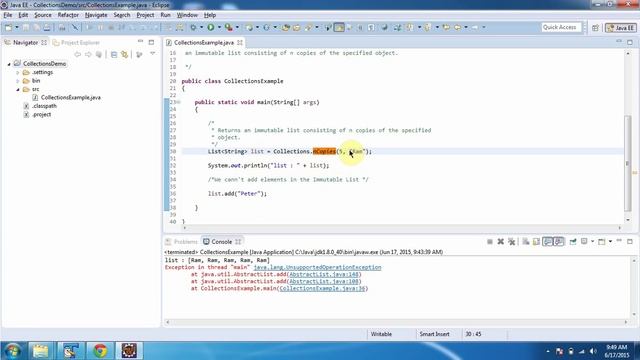
Task: Click the New file toolbar icon
Action: tap(8, 27)
